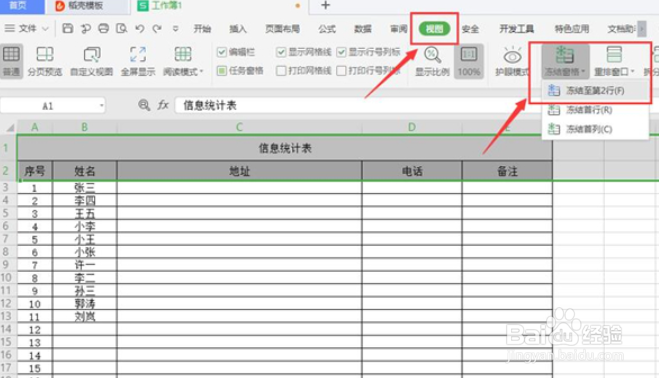The width and height of the screenshot is (659, 378).
Task: Toggle 任务窗格 task pane checkbox
Action: (x=222, y=70)
